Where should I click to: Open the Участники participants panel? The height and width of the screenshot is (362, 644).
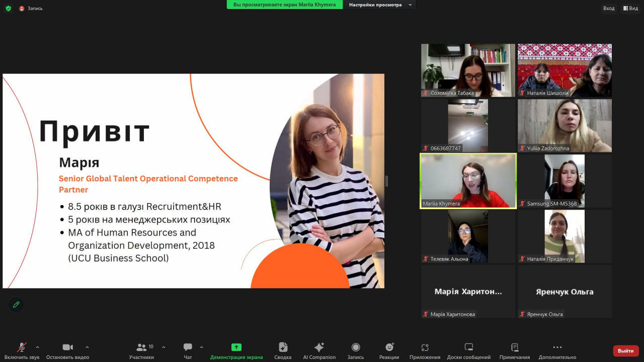point(141,350)
